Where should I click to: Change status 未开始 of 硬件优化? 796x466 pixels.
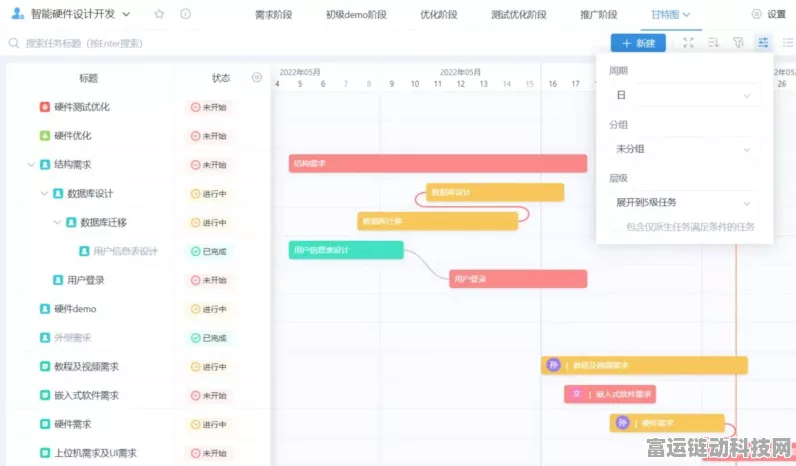[209, 136]
